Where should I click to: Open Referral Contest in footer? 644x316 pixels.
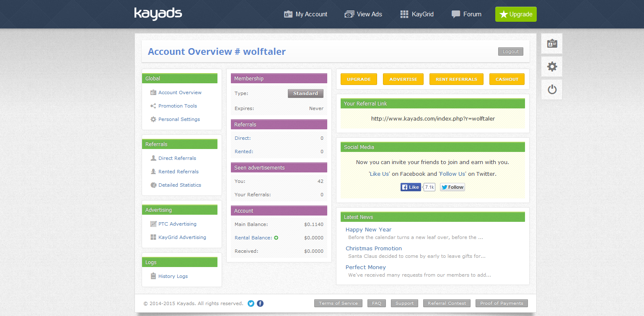click(447, 303)
